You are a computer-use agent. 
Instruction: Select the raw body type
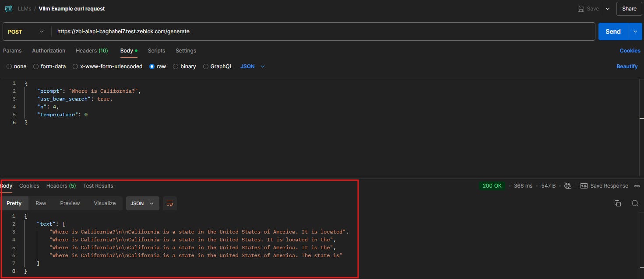158,66
